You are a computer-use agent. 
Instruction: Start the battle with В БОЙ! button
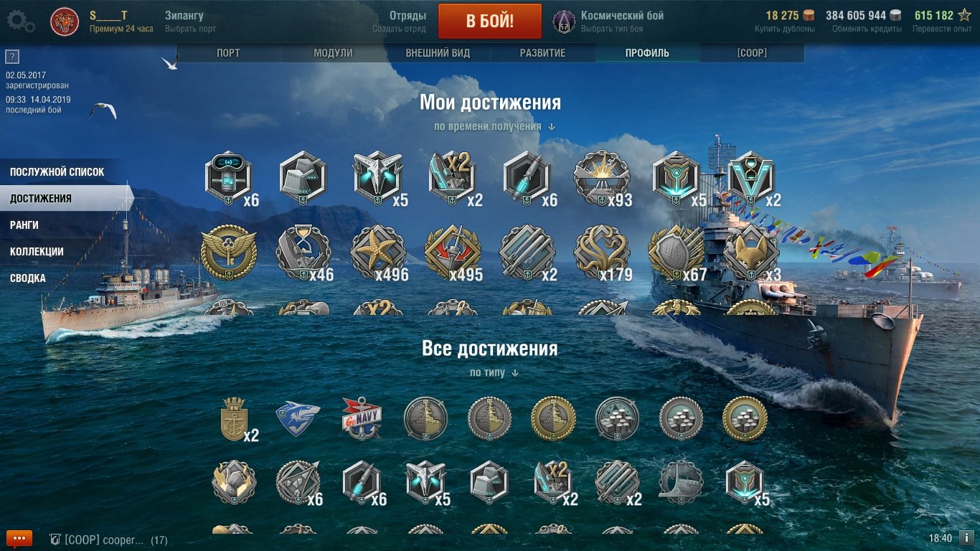click(x=490, y=21)
